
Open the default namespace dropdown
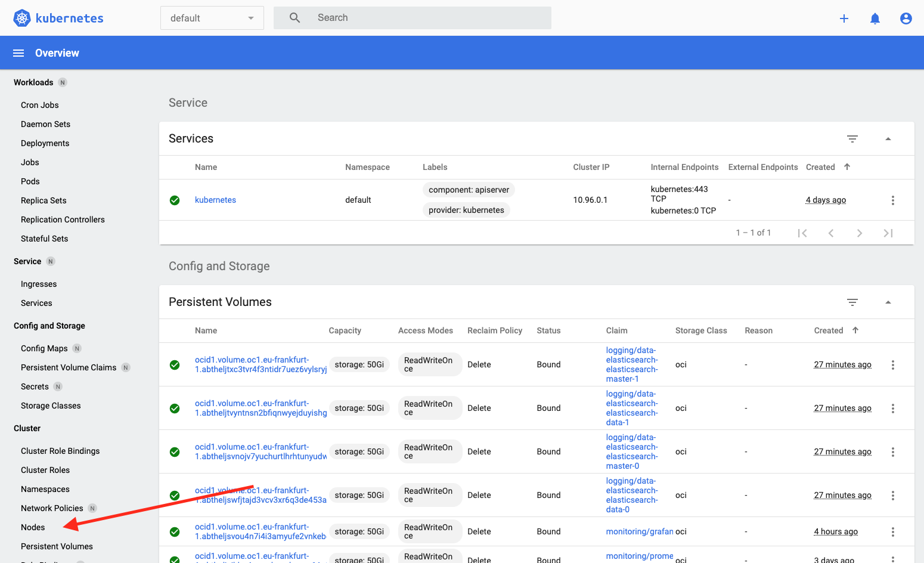(x=212, y=18)
